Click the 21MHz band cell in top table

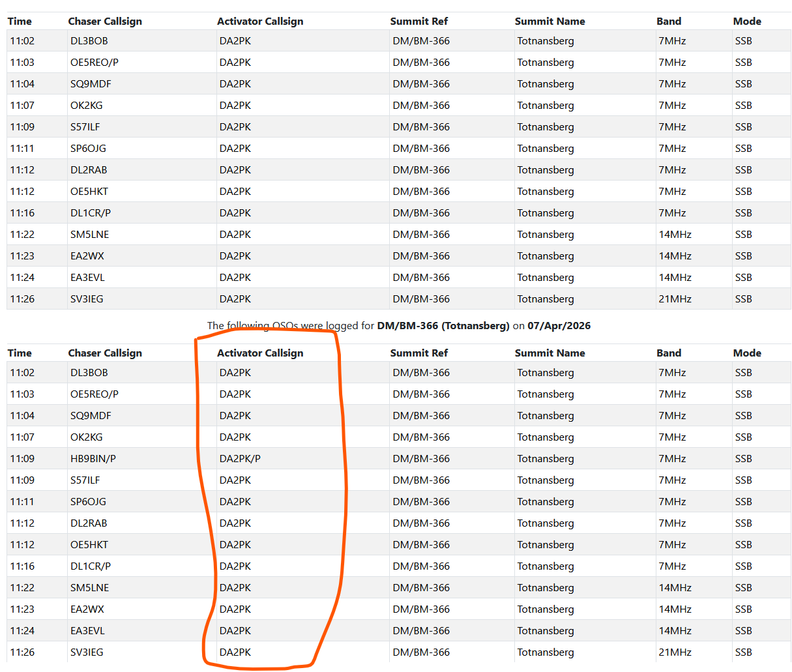[672, 299]
